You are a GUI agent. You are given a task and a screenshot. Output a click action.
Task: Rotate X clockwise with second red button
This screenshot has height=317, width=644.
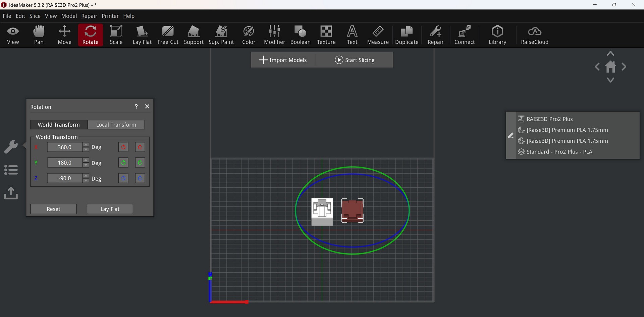140,147
